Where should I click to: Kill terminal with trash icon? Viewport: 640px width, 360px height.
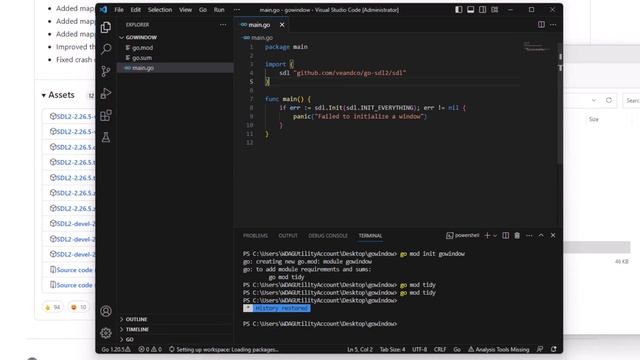(x=517, y=236)
